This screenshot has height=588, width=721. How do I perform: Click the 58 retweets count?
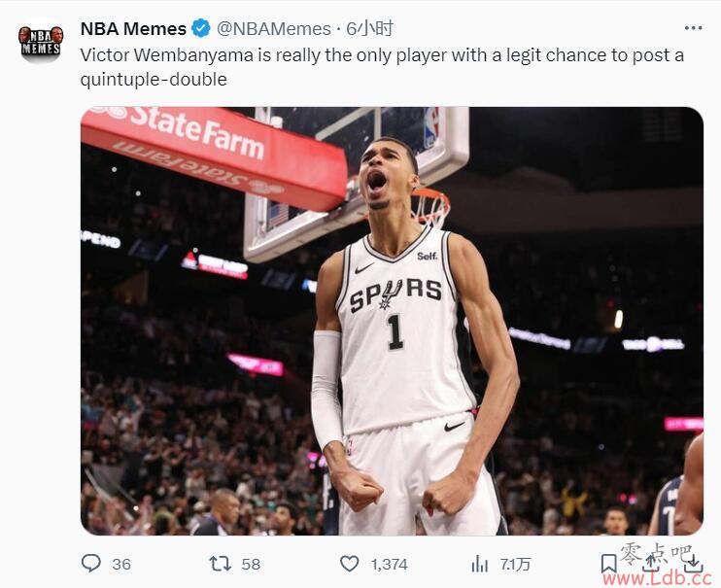click(251, 564)
